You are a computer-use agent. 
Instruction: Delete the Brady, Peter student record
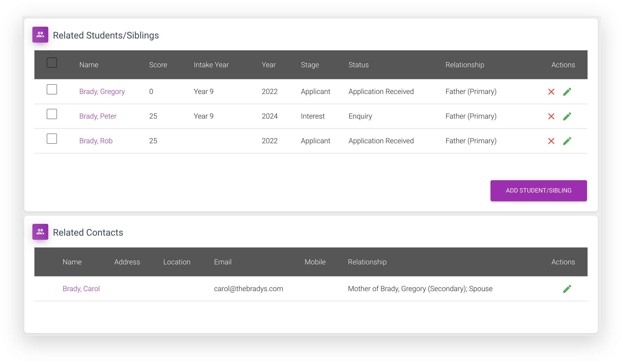click(551, 116)
